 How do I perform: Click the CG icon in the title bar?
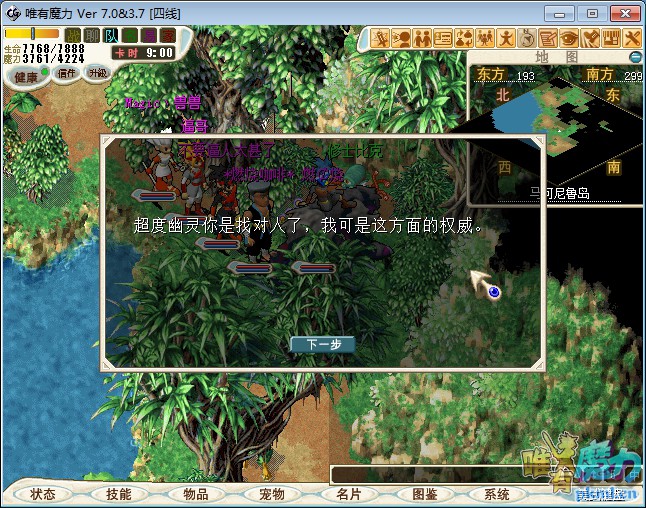[x=12, y=13]
